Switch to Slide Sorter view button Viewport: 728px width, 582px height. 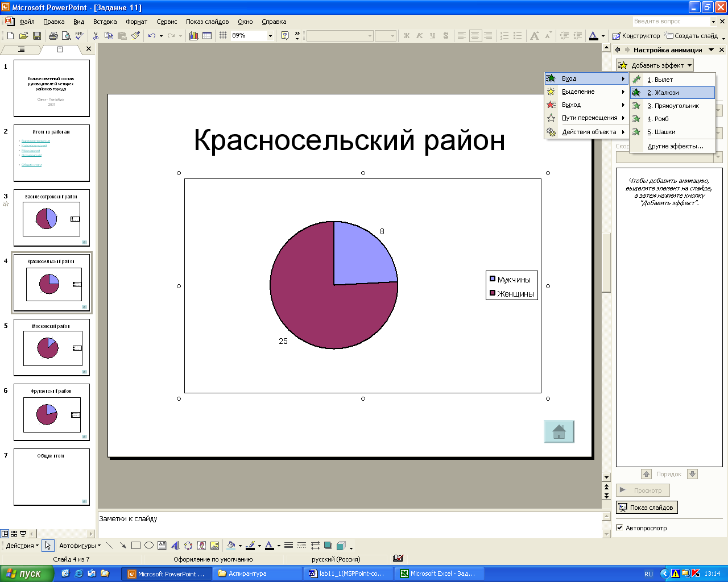[14, 534]
